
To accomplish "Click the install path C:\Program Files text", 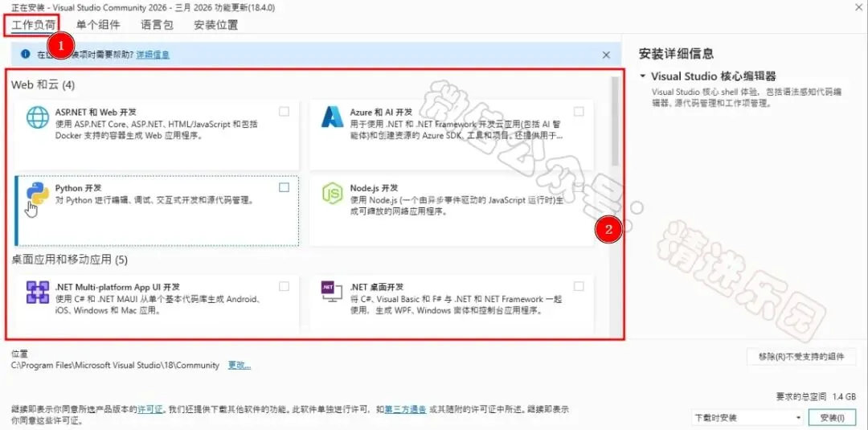I will 115,365.
